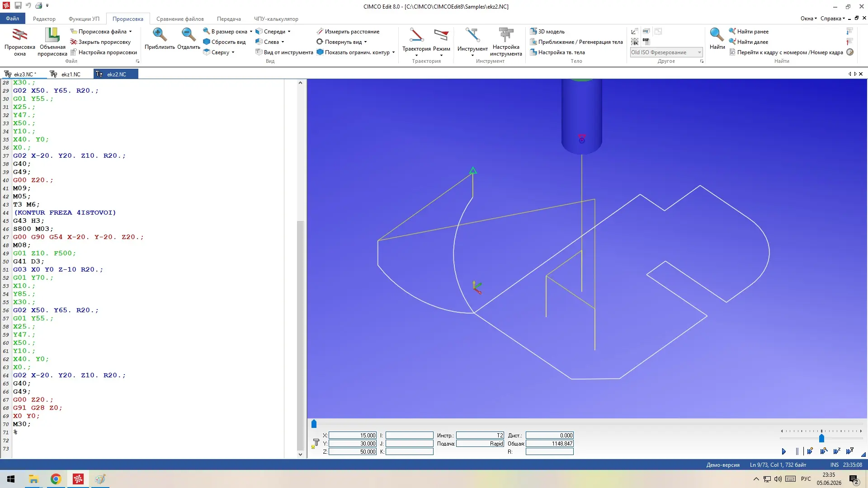
Task: Click the blue down-arrow block icon
Action: tap(850, 31)
